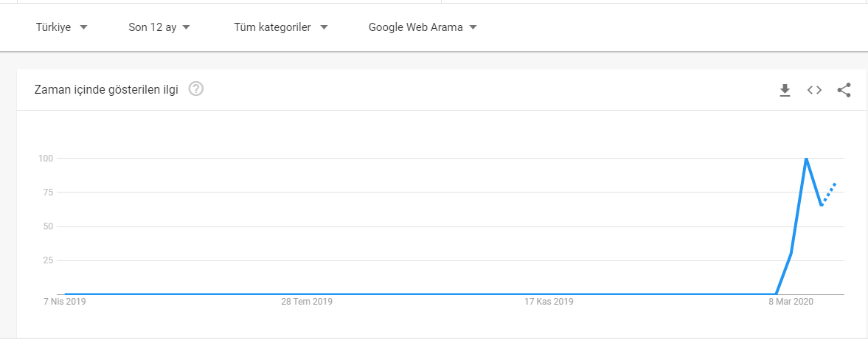Download the chart data as CSV
The width and height of the screenshot is (868, 343).
pyautogui.click(x=785, y=90)
